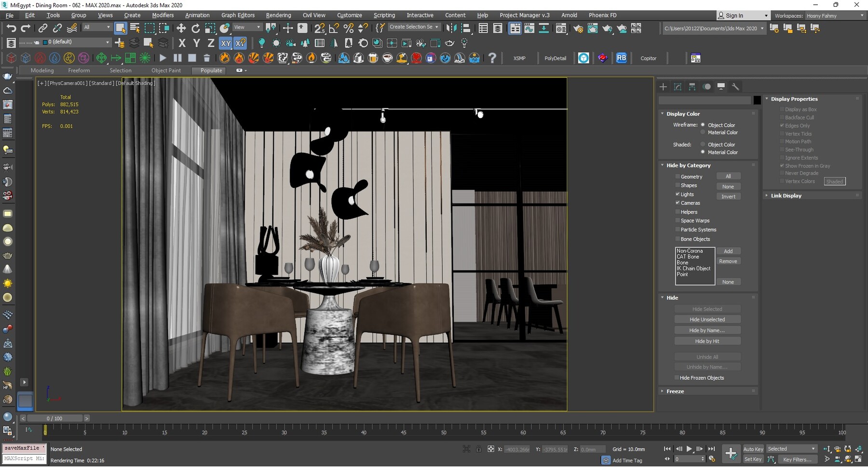Select the Select and Move tool
Screen dimensions: 868x470
[x=181, y=28]
